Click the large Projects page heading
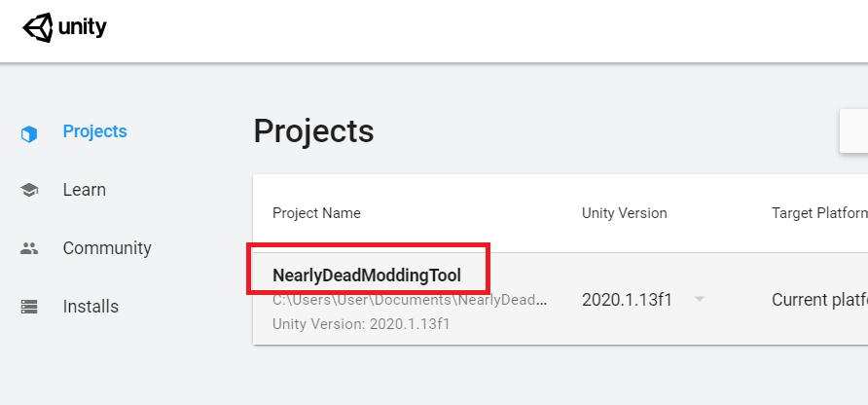Screen dimensions: 868x405 (313, 131)
